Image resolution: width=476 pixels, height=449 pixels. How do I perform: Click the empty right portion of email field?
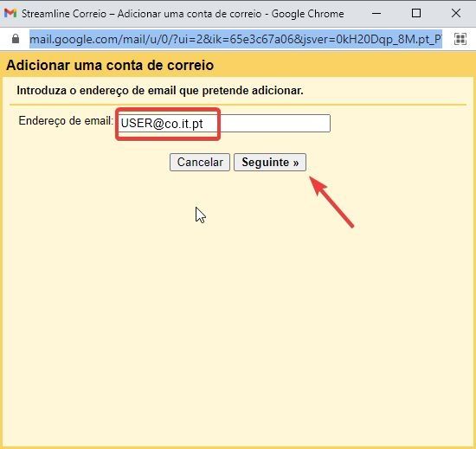point(274,123)
